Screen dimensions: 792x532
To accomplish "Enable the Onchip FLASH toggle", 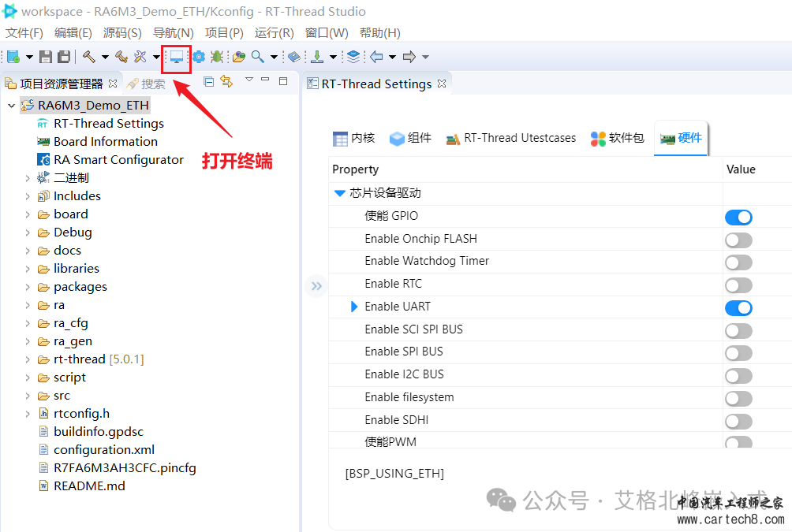I will [x=738, y=240].
